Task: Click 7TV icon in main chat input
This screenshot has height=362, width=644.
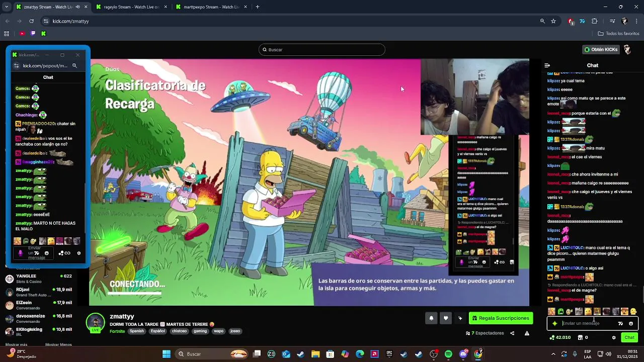Action: point(620,323)
